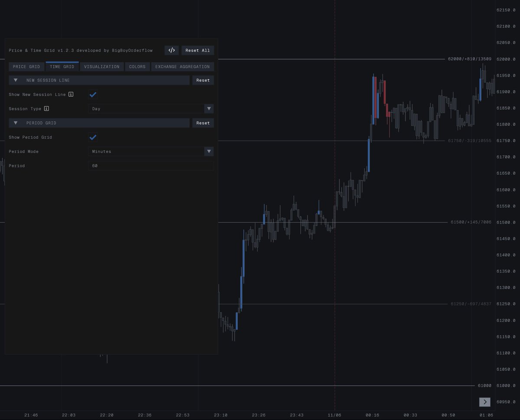This screenshot has width=520, height=420.
Task: Click the Reset All button
Action: click(x=198, y=50)
